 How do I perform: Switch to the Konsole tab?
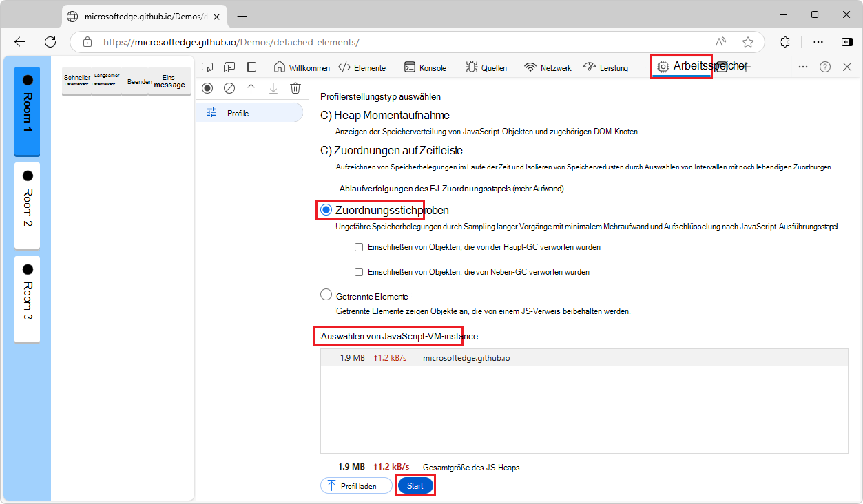coord(425,67)
